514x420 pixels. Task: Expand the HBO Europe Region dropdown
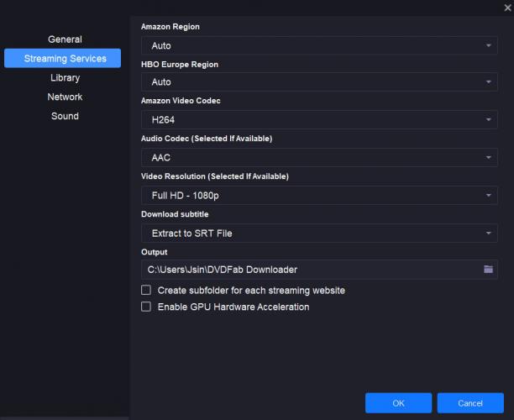319,82
